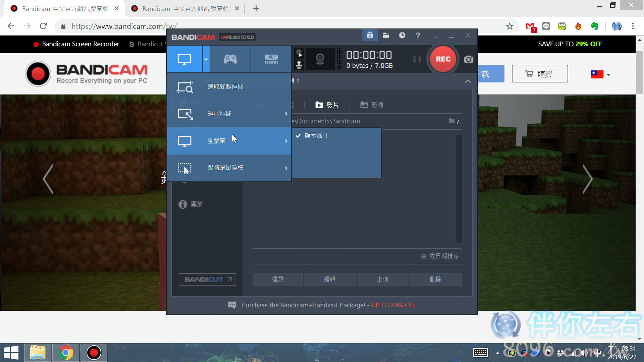Switch to the 影像 tab
This screenshot has width=644, height=362.
(372, 105)
